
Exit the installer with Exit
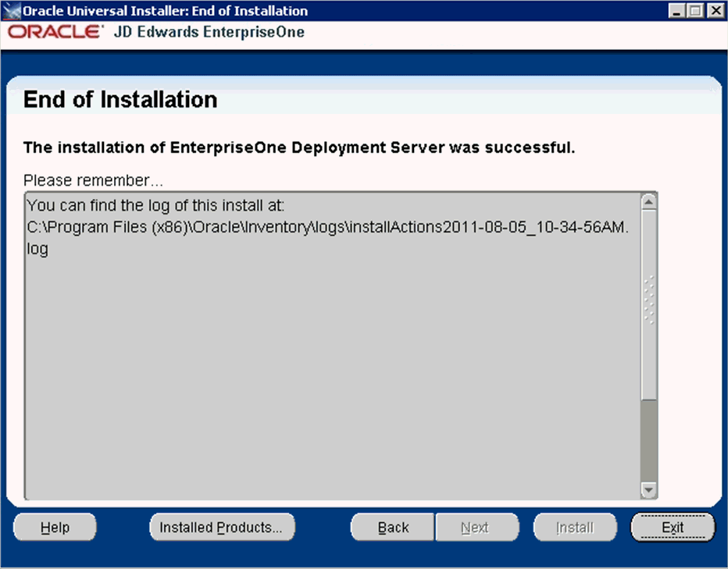pyautogui.click(x=673, y=527)
